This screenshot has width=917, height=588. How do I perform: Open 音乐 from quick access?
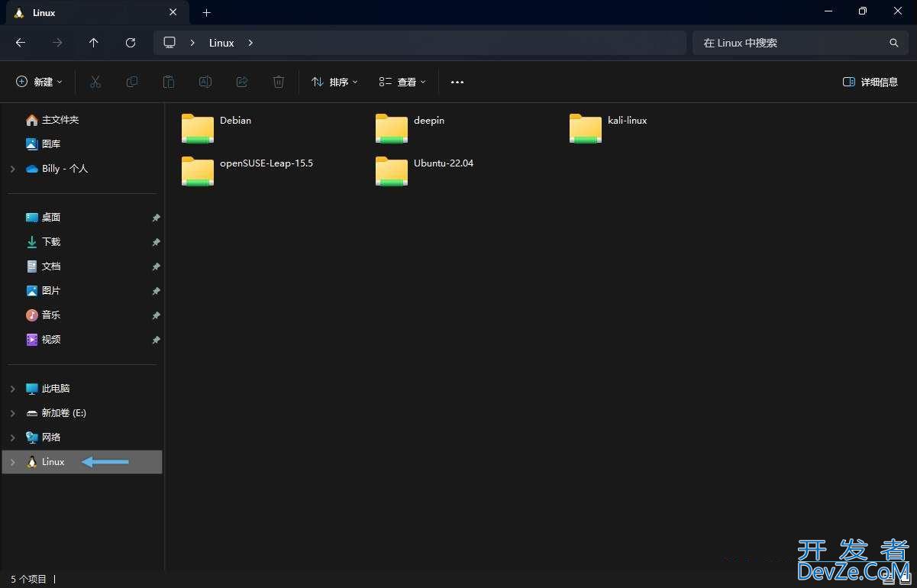[x=43, y=315]
